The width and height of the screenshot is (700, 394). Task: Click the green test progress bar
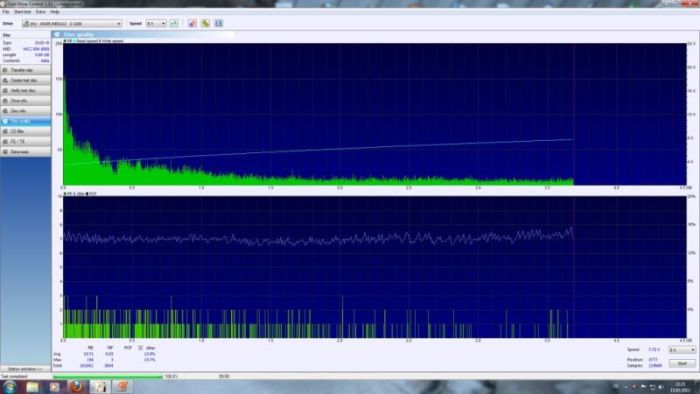[x=108, y=377]
